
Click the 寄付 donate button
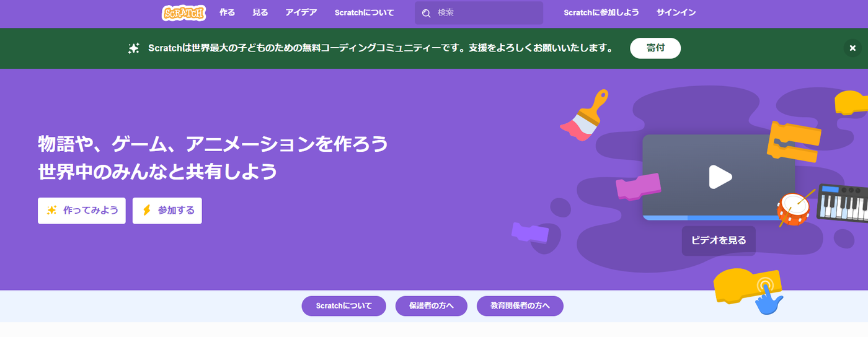click(x=655, y=48)
